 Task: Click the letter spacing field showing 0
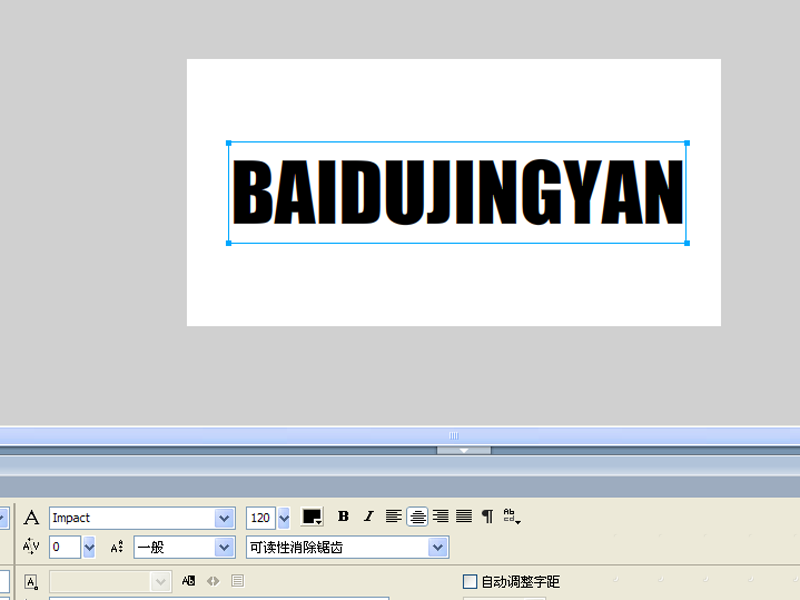point(65,547)
